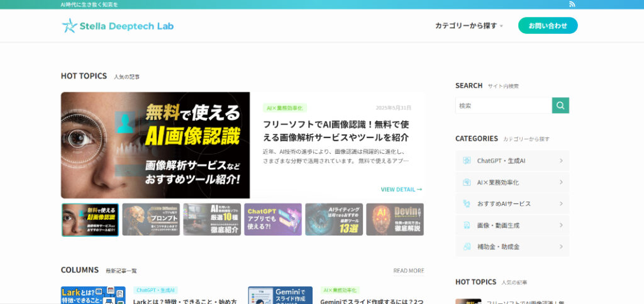Click the お問い合わせ contact button
Screen dimensions: 644x304
click(x=547, y=26)
